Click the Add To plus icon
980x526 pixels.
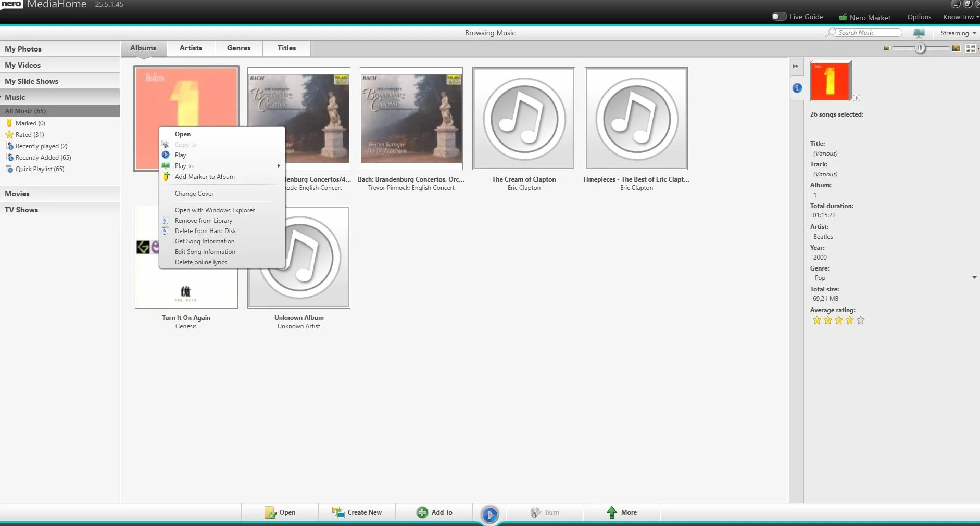coord(422,512)
